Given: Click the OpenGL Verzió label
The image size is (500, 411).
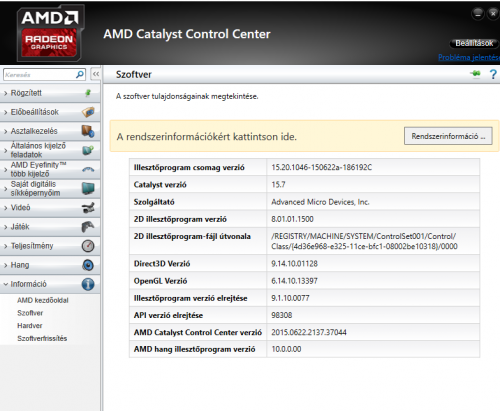Looking at the screenshot, I should [x=160, y=281].
